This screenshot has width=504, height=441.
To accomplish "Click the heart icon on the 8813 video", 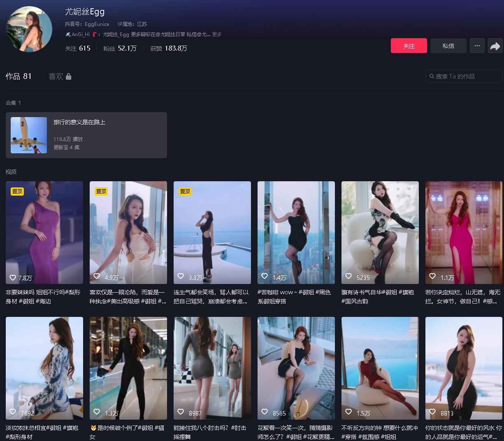I will (432, 411).
